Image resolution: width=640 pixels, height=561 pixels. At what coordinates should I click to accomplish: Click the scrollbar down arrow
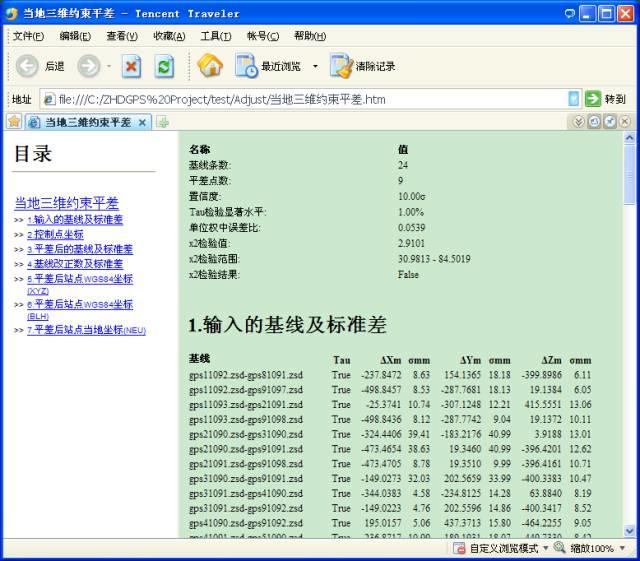tap(629, 531)
